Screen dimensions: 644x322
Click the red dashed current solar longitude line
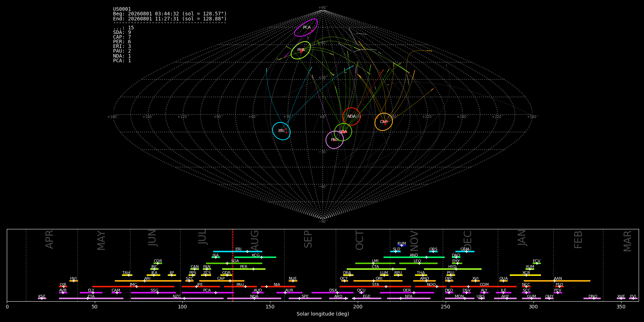pyautogui.click(x=233, y=265)
